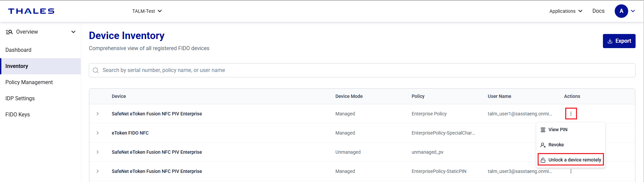644x182 pixels.
Task: Open Policy Management page
Action: [29, 82]
